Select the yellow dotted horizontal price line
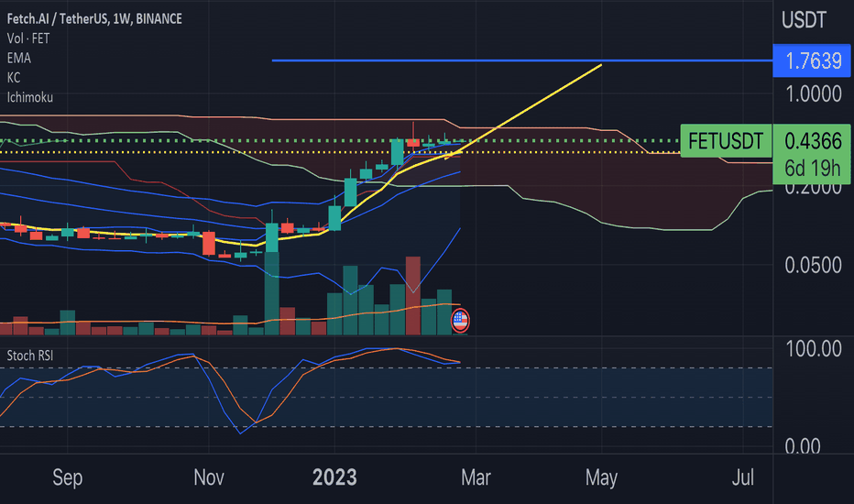The image size is (854, 504). tap(340, 152)
